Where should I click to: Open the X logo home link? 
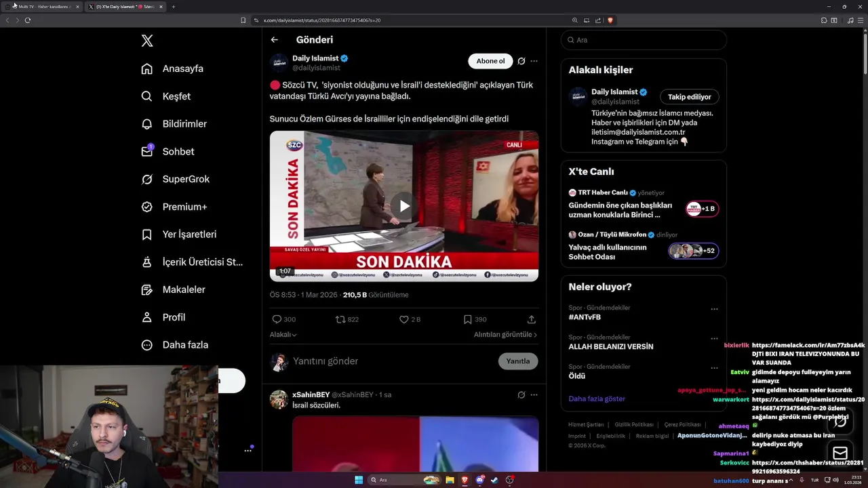tap(147, 41)
